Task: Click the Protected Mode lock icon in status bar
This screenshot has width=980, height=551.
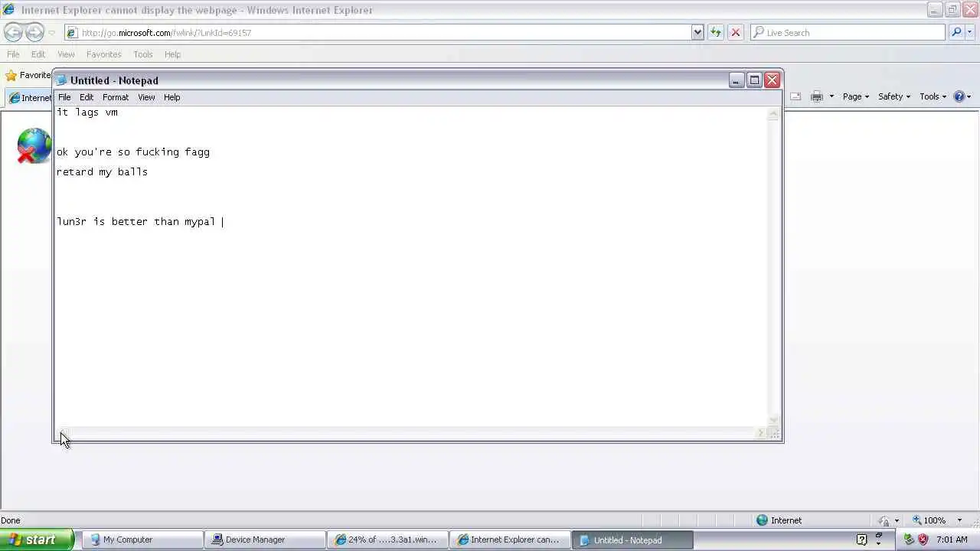Action: coord(885,520)
